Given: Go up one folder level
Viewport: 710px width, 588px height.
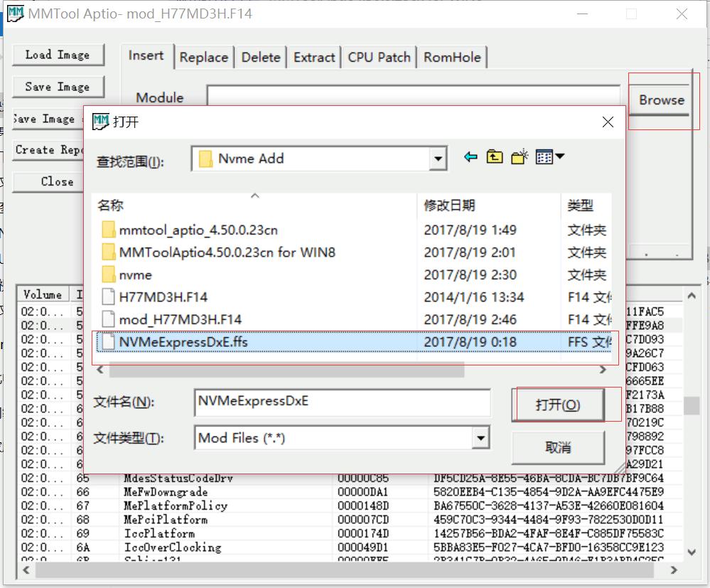Looking at the screenshot, I should 495,157.
